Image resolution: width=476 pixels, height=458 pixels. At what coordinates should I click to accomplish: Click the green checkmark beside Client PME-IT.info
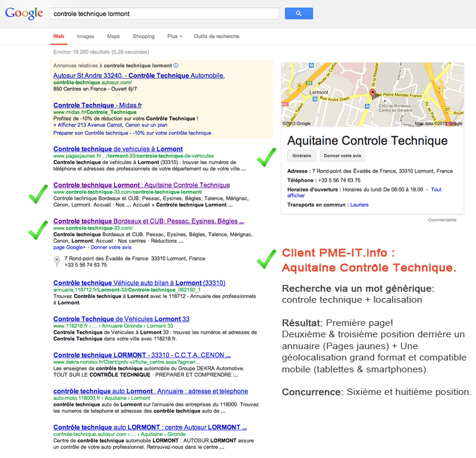pyautogui.click(x=266, y=258)
